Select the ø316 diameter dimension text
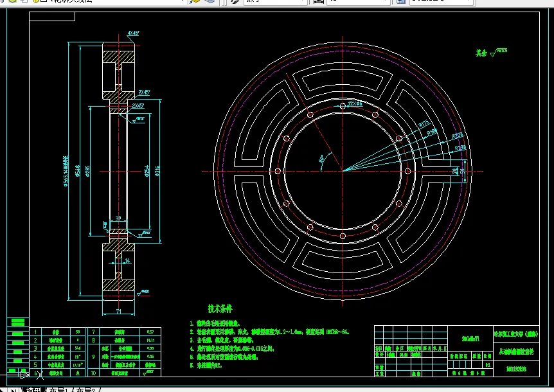Screen dimensions: 554x392 click(157, 171)
